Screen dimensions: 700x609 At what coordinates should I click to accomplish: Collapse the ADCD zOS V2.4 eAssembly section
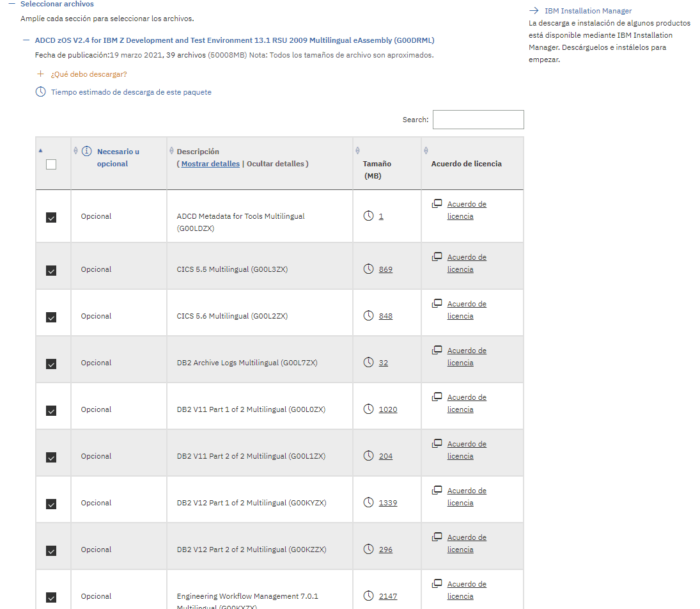[x=26, y=40]
